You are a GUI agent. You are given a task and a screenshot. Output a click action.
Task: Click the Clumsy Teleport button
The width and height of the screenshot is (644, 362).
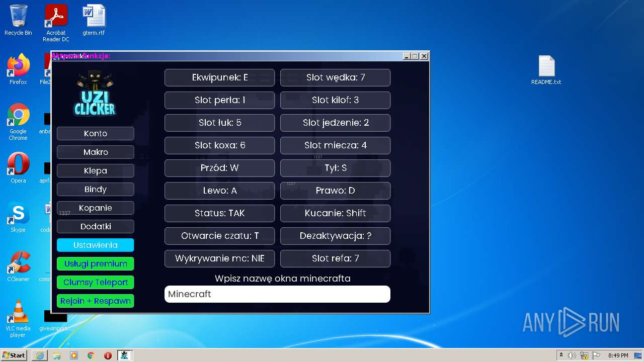(96, 282)
